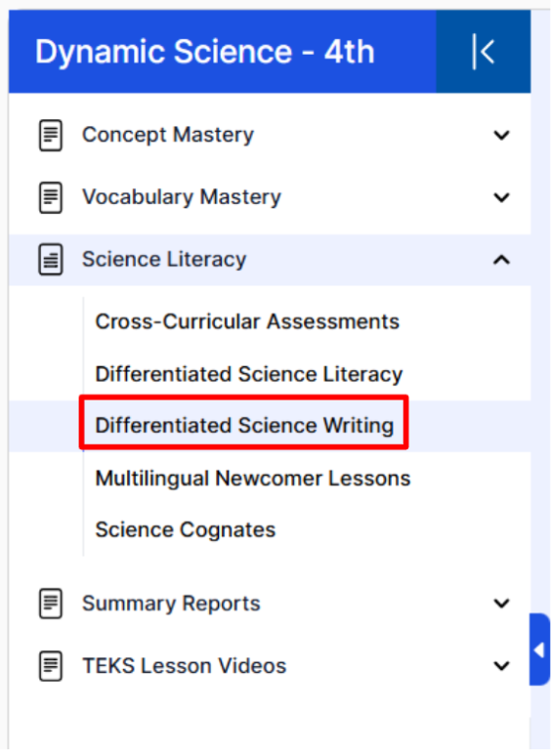Expand the Summary Reports chevron

click(501, 604)
